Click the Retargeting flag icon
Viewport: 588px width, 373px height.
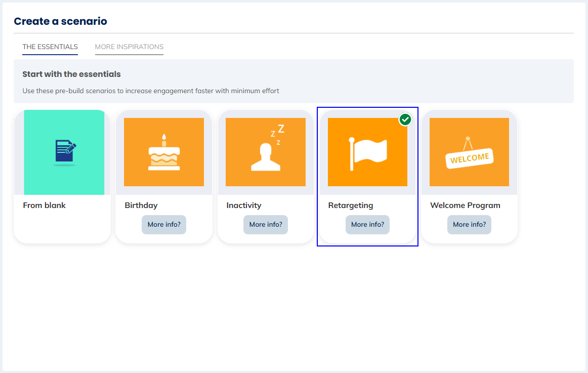(x=367, y=152)
